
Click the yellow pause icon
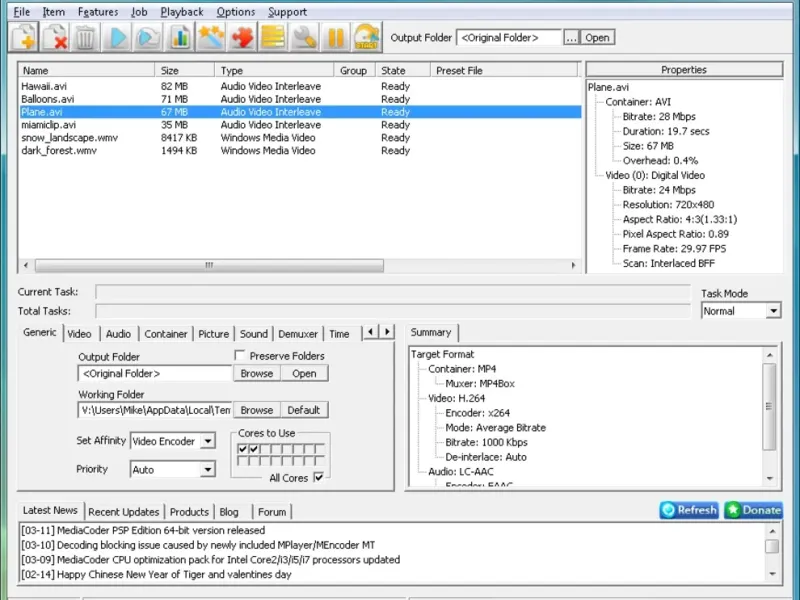click(335, 38)
